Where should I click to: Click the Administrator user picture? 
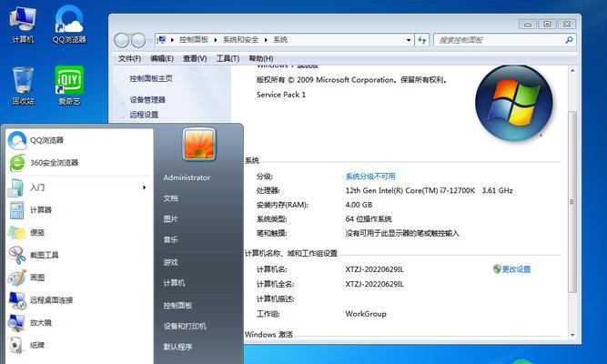[x=199, y=144]
